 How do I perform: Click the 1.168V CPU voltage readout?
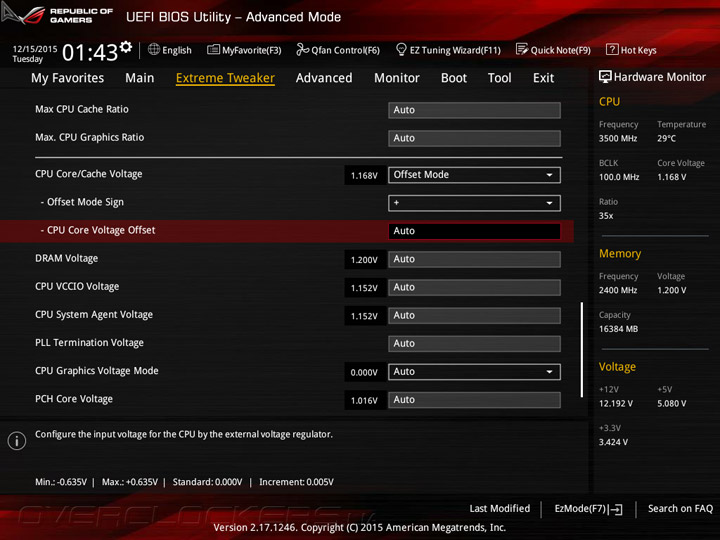click(365, 175)
